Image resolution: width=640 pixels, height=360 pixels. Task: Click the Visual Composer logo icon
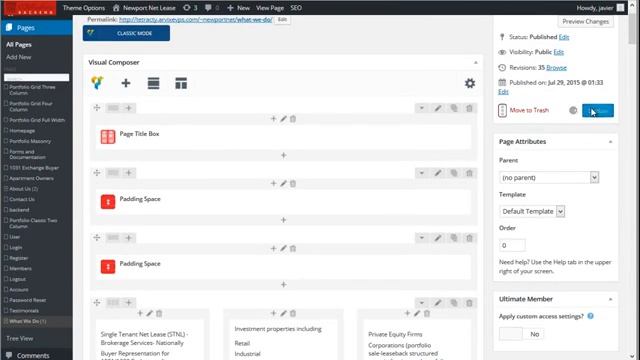pyautogui.click(x=97, y=83)
